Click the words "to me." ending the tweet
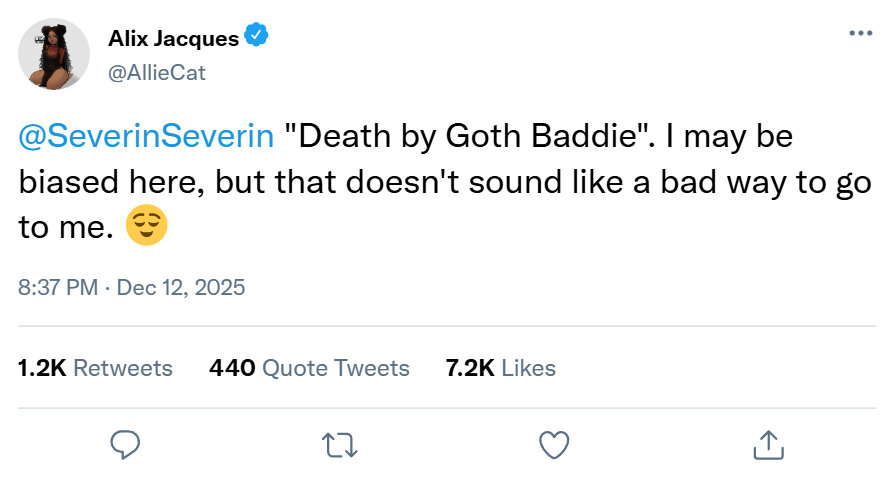 tap(66, 229)
